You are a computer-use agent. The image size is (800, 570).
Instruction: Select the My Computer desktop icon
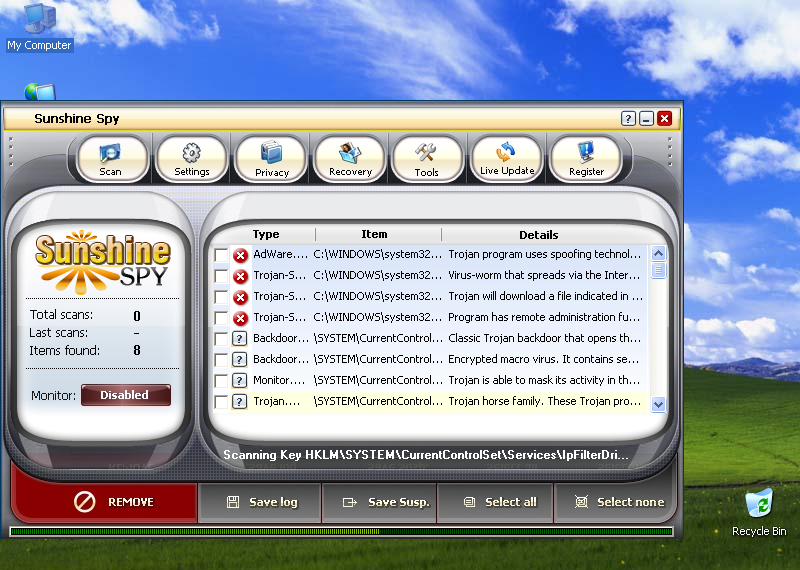coord(39,27)
